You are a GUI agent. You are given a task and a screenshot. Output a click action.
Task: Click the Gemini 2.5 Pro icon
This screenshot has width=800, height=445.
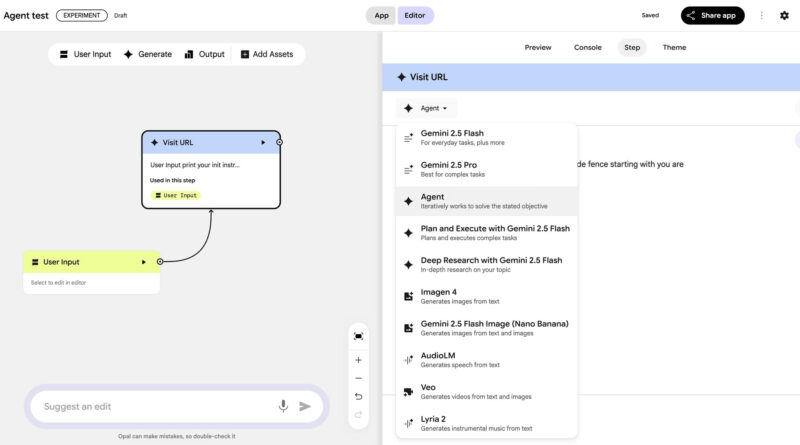(409, 169)
